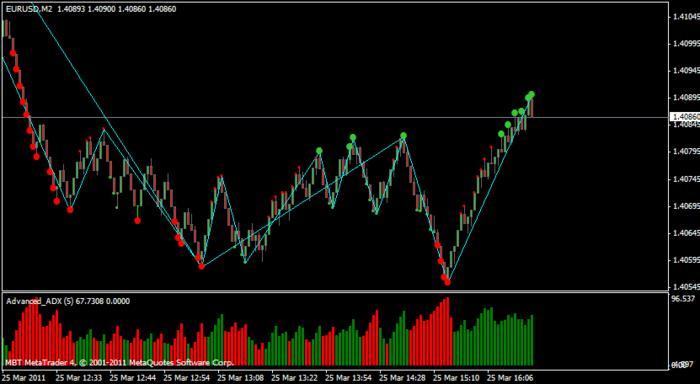Viewport: 700px width, 384px height.
Task: Select the gray horizontal current-price line
Action: point(335,117)
